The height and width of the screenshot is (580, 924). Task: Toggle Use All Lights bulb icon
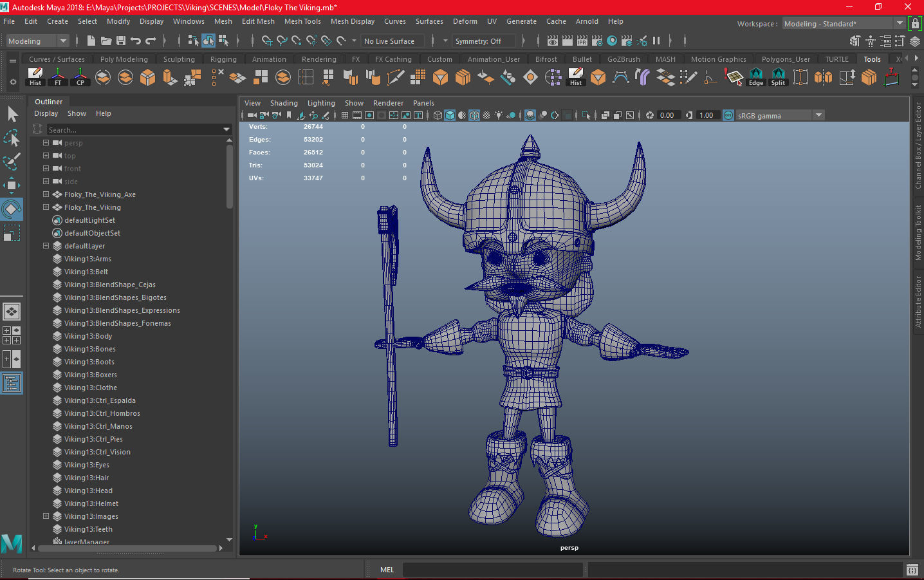click(x=499, y=115)
